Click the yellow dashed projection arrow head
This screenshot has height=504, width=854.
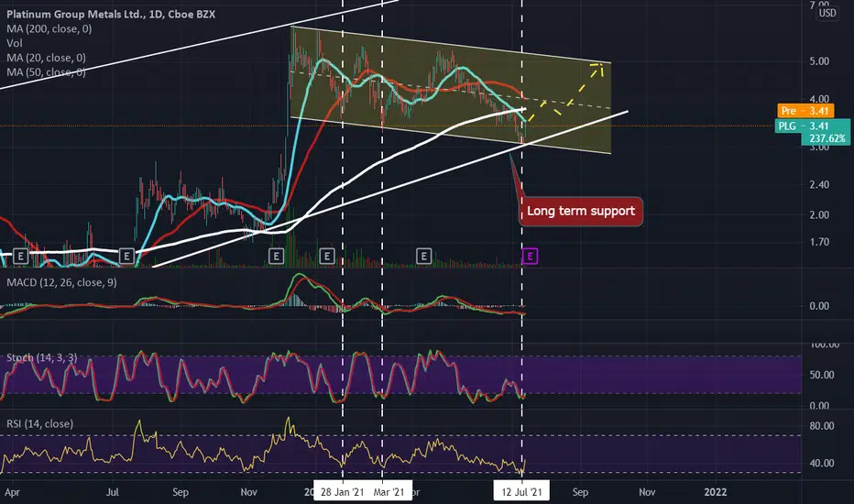[x=598, y=69]
